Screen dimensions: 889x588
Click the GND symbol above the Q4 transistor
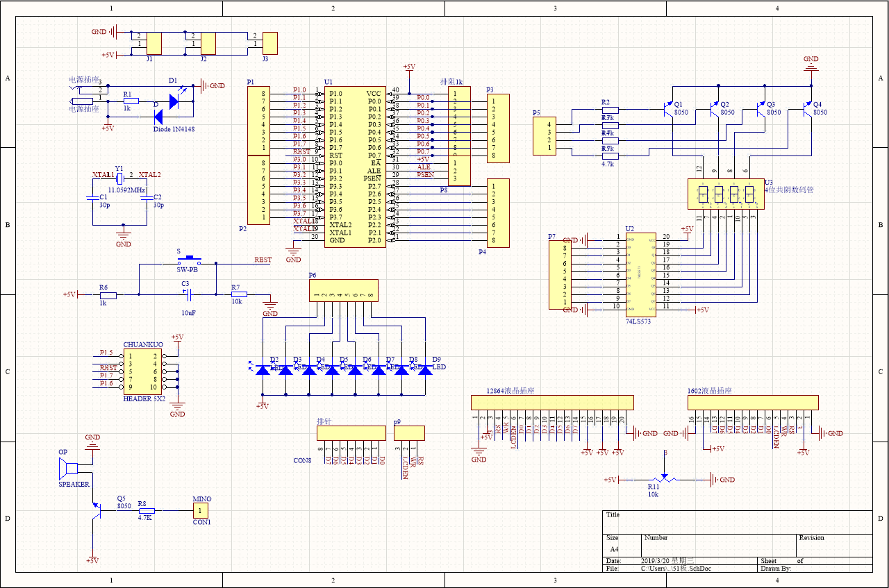(811, 65)
